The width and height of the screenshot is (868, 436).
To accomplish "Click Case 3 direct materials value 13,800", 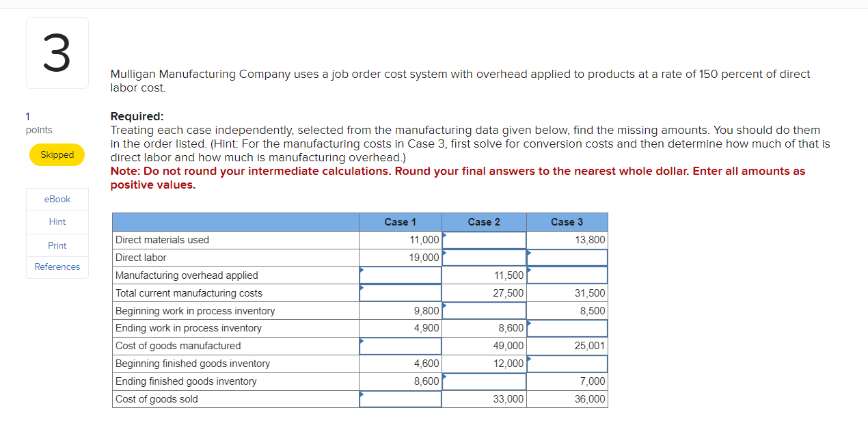I will pos(590,240).
